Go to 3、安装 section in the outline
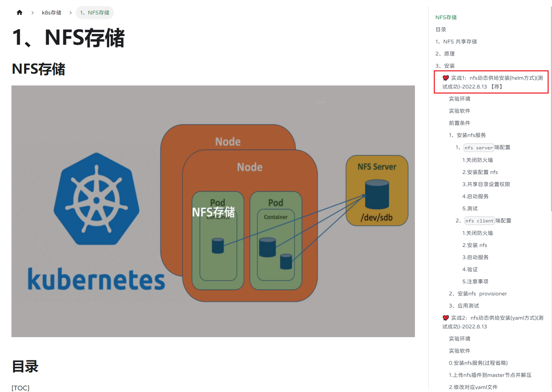552x392 pixels. pyautogui.click(x=445, y=66)
